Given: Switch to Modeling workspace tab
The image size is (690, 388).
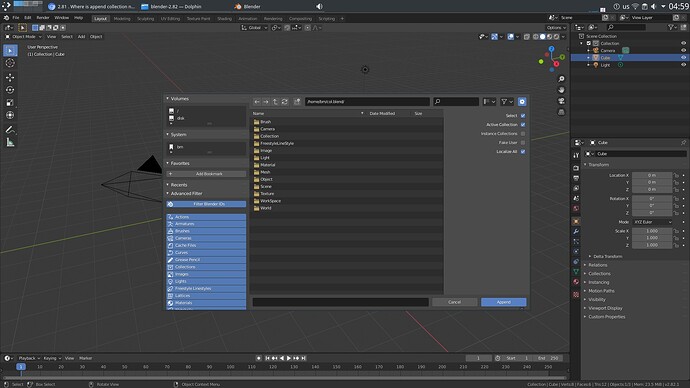Looking at the screenshot, I should [122, 18].
